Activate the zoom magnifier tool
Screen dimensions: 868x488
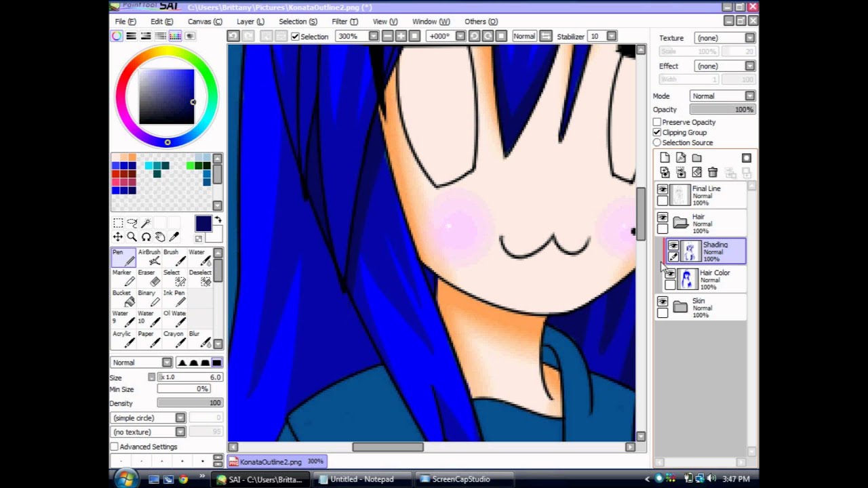(132, 237)
